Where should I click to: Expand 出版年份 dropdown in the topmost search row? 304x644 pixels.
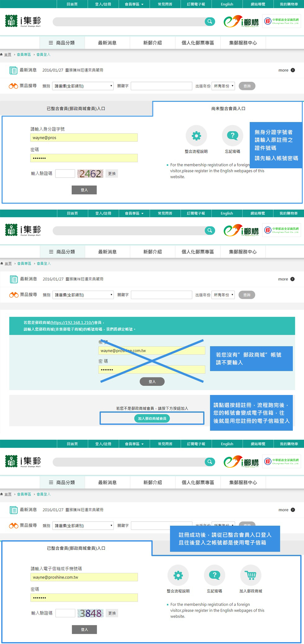tap(223, 86)
